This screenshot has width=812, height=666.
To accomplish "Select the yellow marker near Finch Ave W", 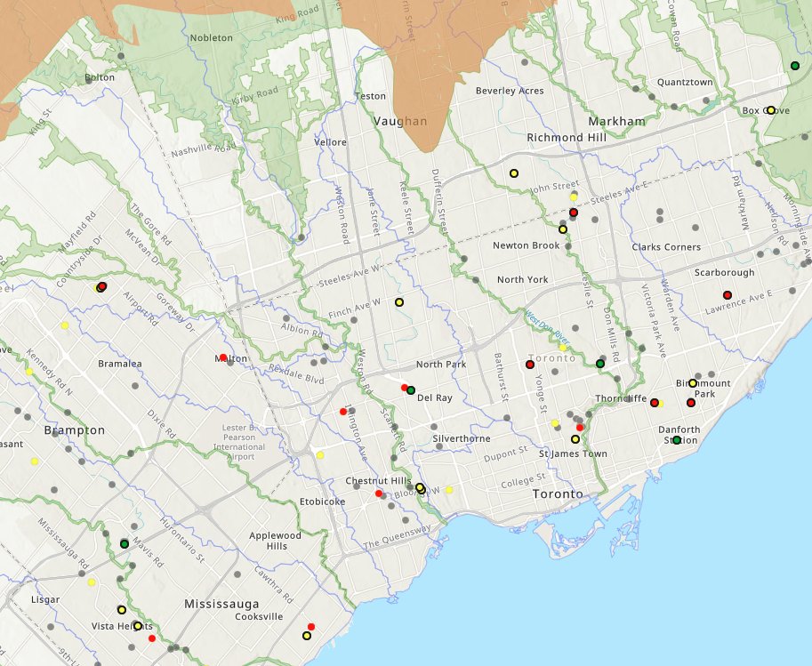I will pos(399,302).
